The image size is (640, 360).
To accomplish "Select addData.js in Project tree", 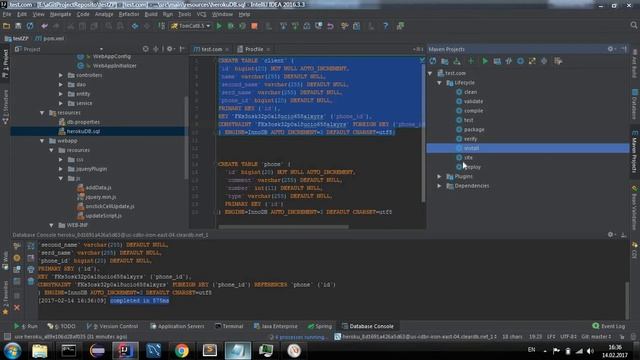I will click(94, 188).
